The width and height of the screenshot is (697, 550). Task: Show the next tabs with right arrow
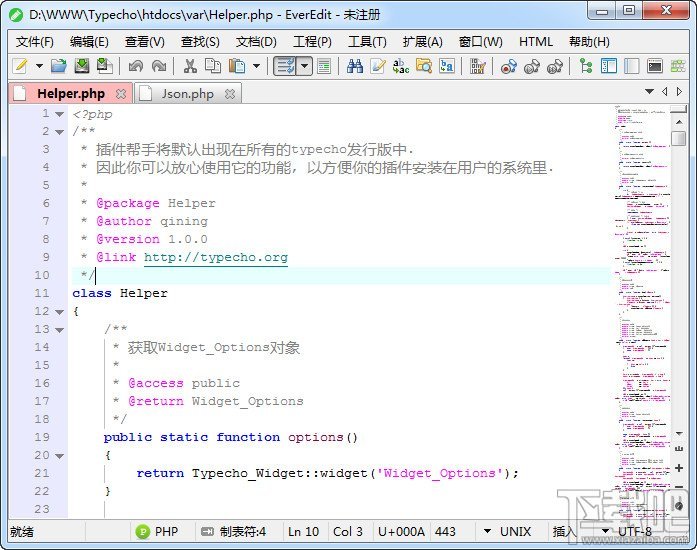pyautogui.click(x=679, y=92)
